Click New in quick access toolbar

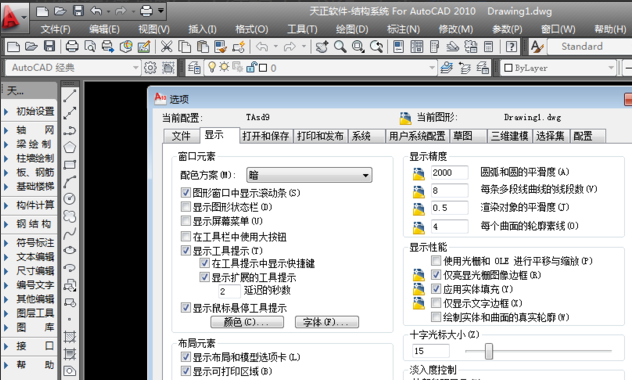tap(42, 11)
